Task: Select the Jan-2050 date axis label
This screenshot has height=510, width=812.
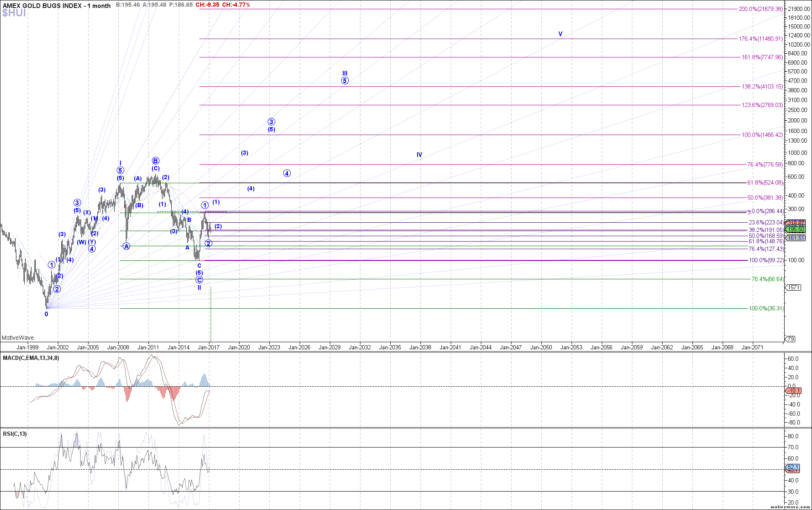Action: pos(541,347)
